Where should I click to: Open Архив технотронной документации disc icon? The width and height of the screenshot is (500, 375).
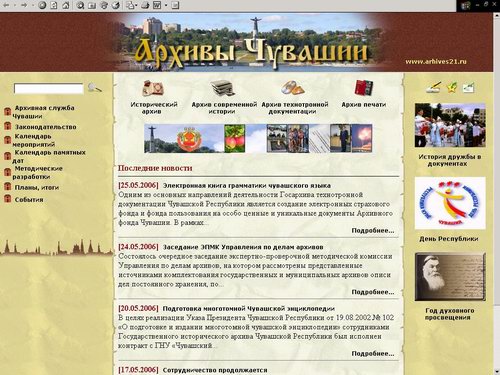[293, 88]
